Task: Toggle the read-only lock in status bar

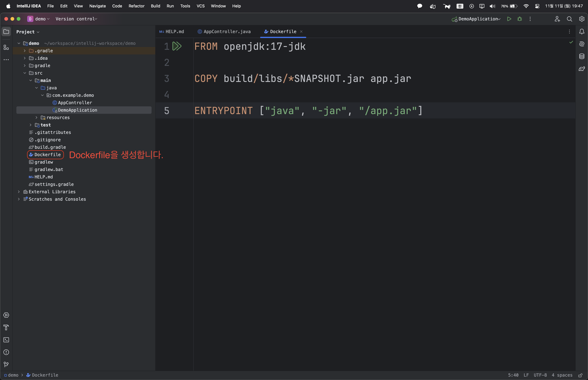Action: [580, 375]
